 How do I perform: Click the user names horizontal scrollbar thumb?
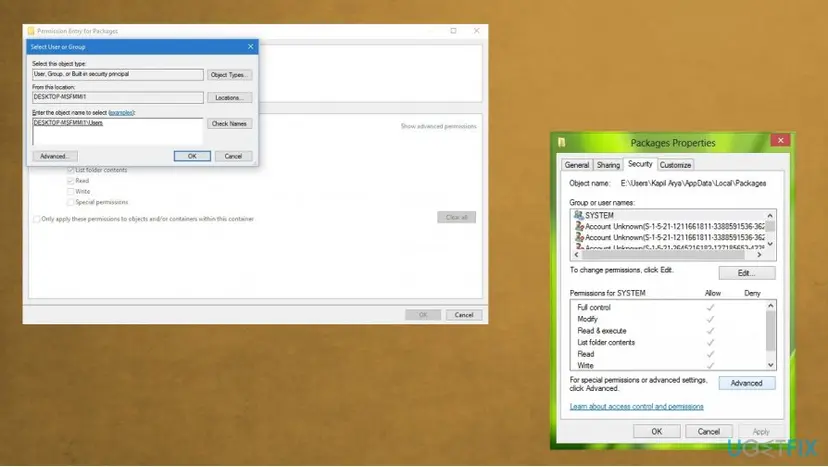pos(663,255)
